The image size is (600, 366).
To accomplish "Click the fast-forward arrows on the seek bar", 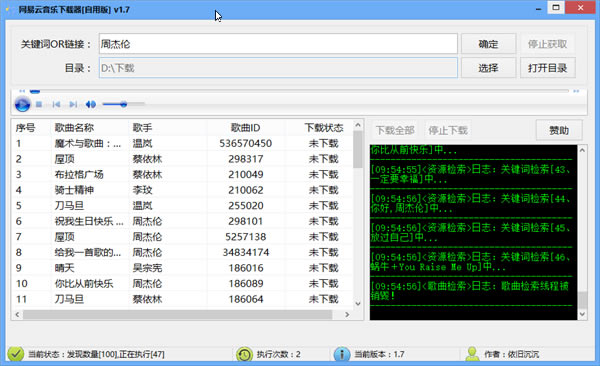I will (576, 91).
